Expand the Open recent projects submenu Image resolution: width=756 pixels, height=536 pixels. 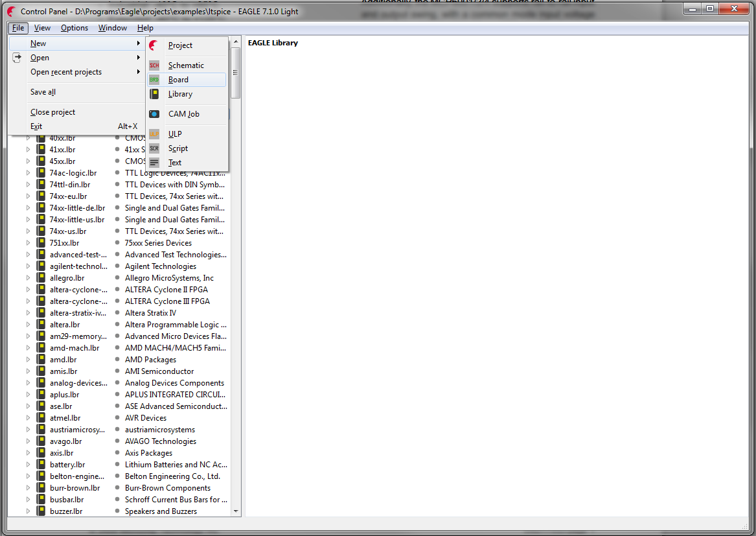click(x=67, y=71)
